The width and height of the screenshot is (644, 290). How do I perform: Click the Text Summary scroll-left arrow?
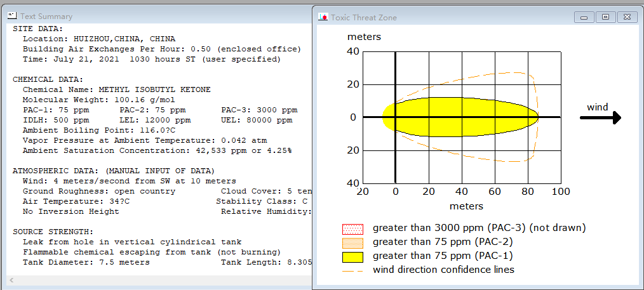click(x=11, y=280)
